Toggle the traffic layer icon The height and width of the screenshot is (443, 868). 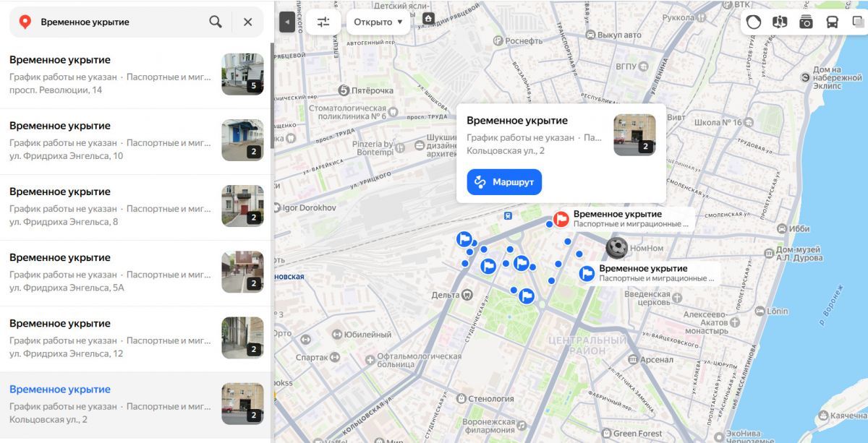754,22
